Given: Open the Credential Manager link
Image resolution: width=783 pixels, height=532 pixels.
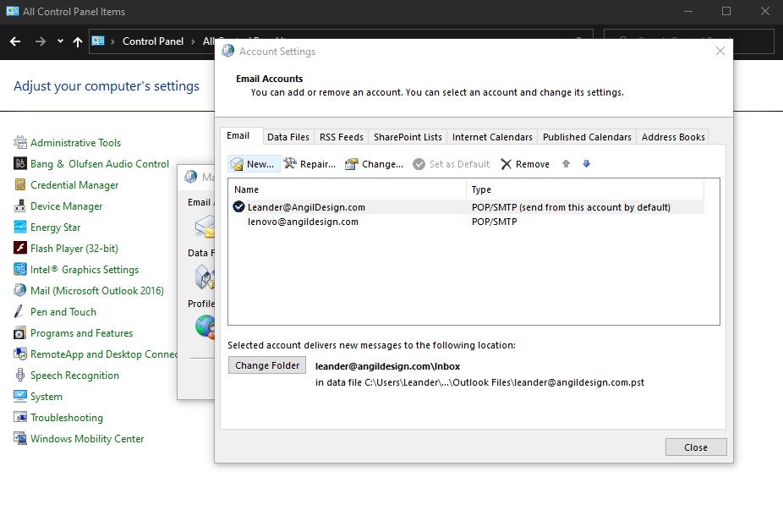Looking at the screenshot, I should coord(74,185).
